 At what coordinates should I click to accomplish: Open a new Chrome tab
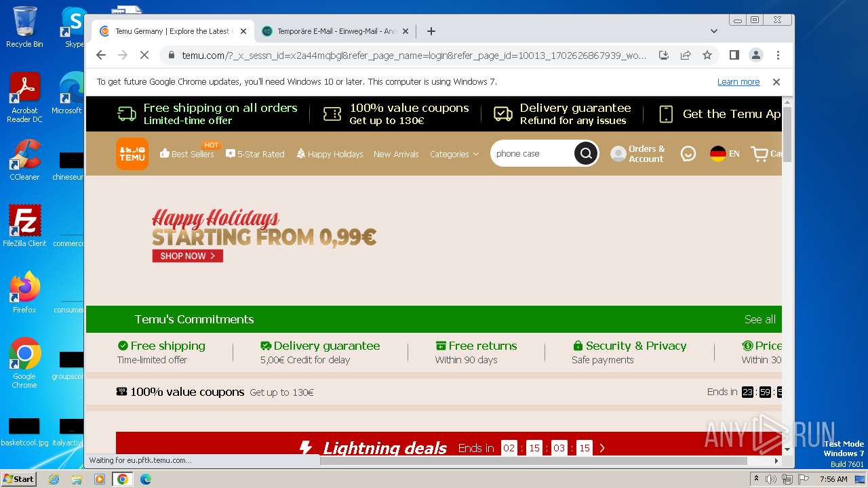point(431,31)
